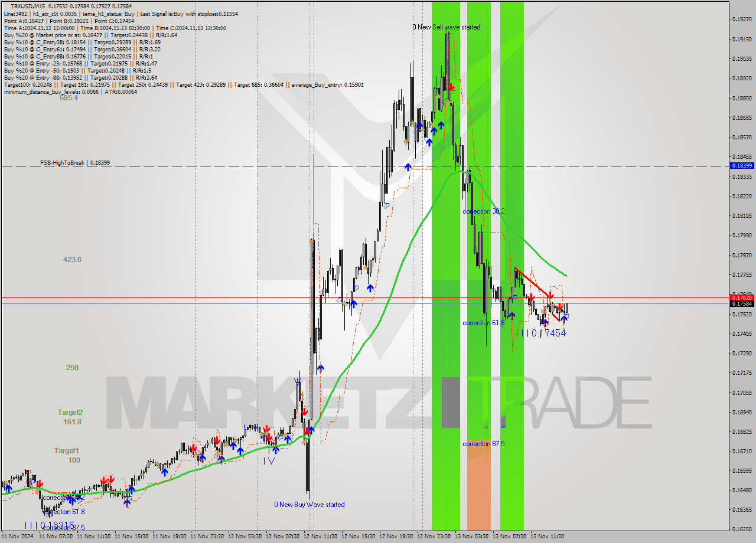Viewport: 756px width, 543px height.
Task: Click the '| | | 0.16315' wave label
Action: click(50, 525)
